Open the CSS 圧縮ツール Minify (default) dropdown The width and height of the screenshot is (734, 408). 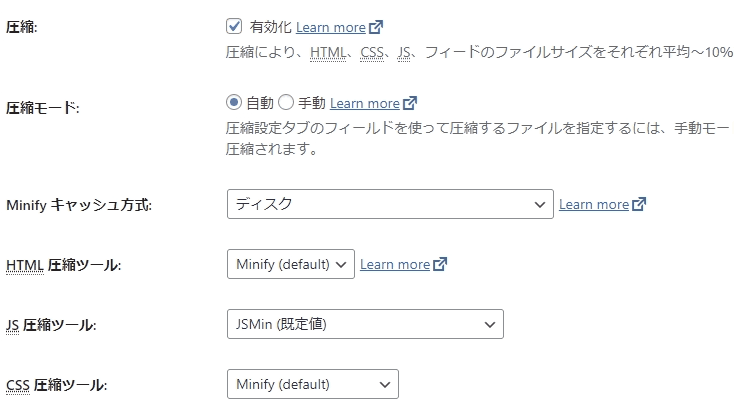[x=313, y=384]
